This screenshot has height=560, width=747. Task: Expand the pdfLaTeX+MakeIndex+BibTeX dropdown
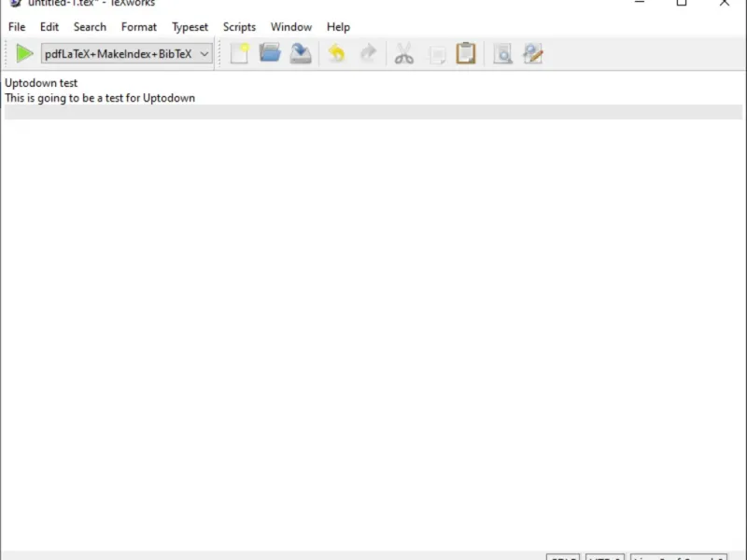(x=127, y=54)
